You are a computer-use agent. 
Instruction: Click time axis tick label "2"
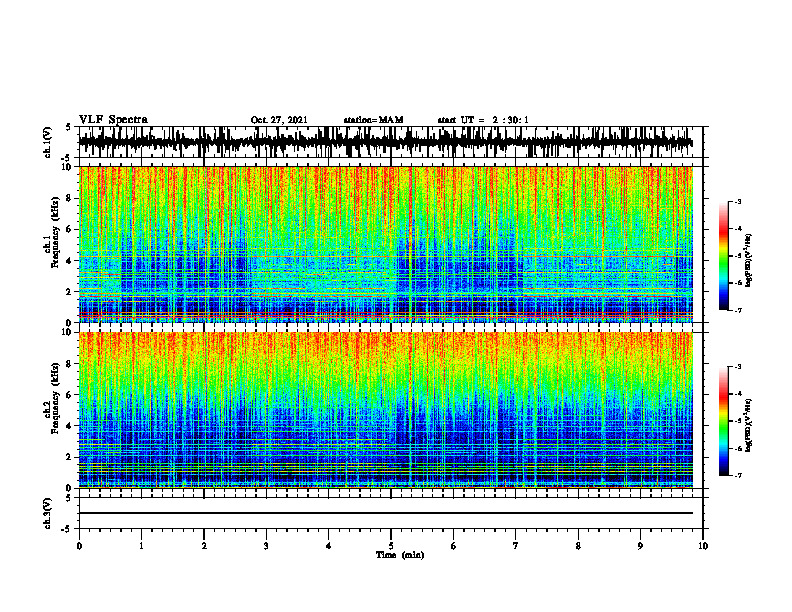point(204,546)
